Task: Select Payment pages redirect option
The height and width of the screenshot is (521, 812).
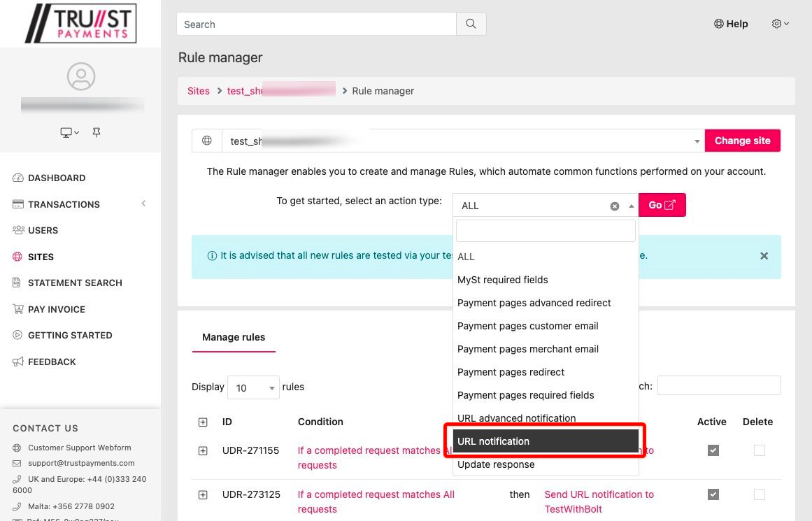Action: pos(546,372)
